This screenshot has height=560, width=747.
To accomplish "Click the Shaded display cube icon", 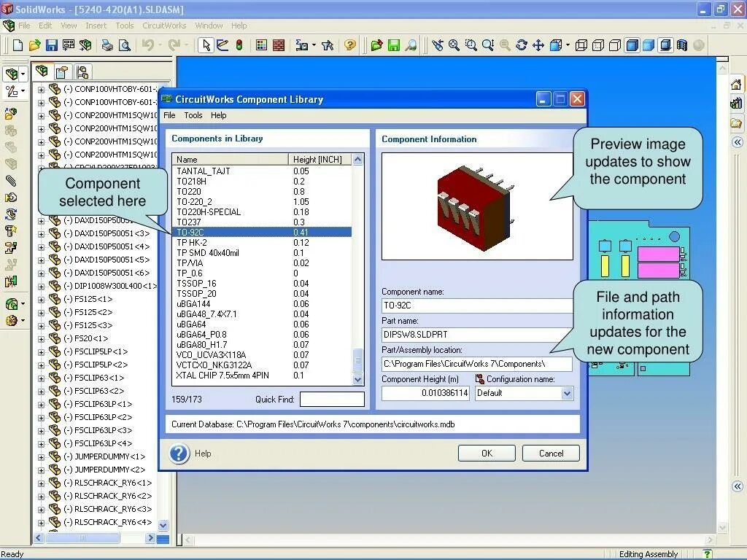I will 649,45.
